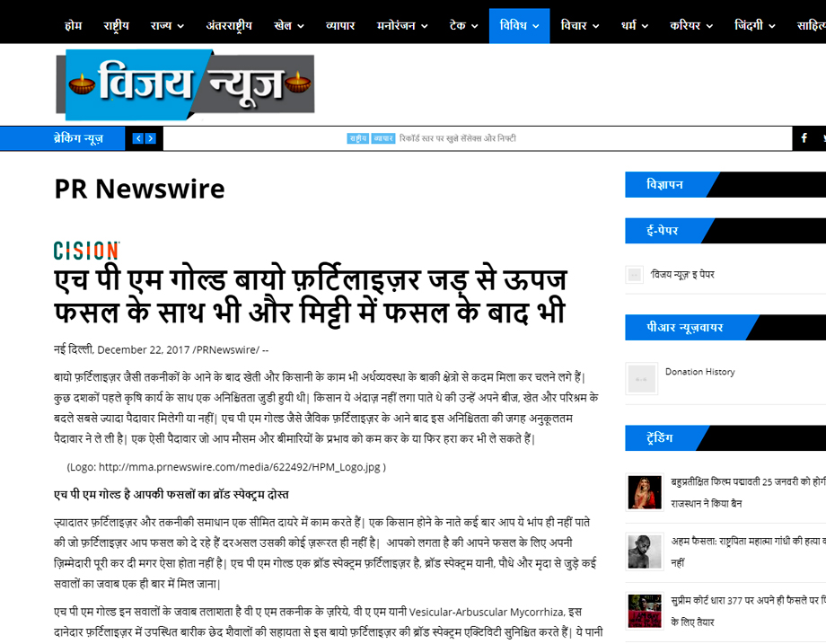
Task: Click the Gandhi story thumbnail
Action: click(645, 551)
